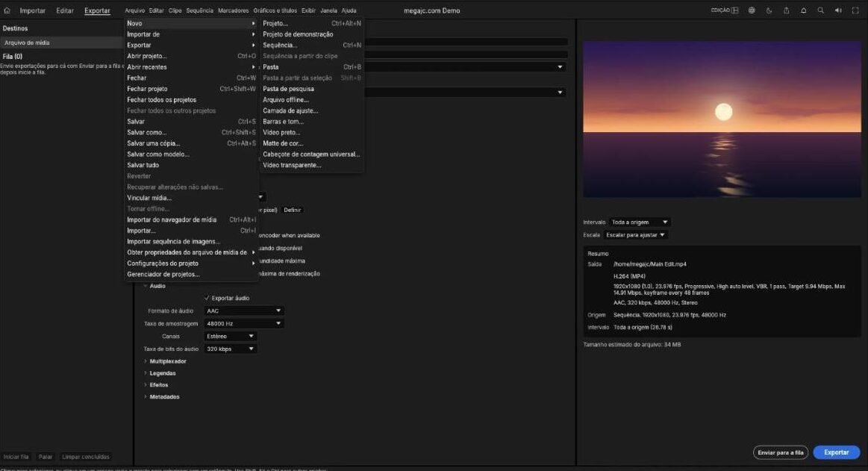The width and height of the screenshot is (868, 471).
Task: Click the blue Exportar button
Action: point(837,452)
